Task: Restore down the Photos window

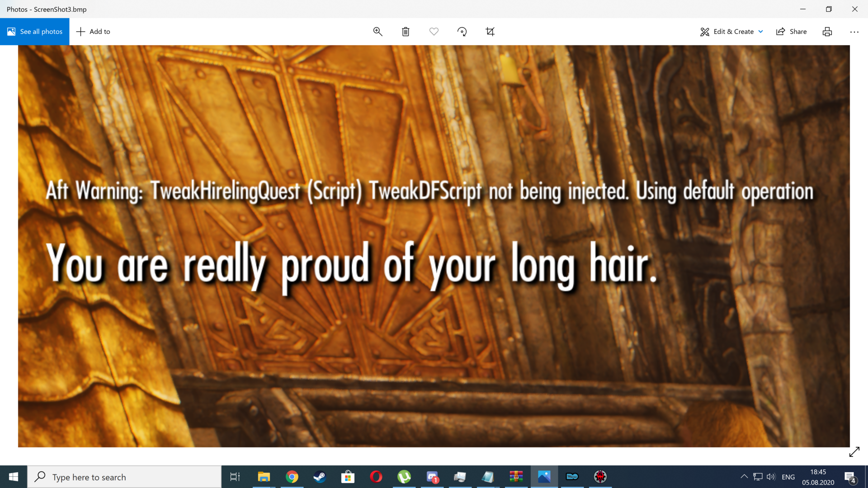Action: click(x=829, y=9)
